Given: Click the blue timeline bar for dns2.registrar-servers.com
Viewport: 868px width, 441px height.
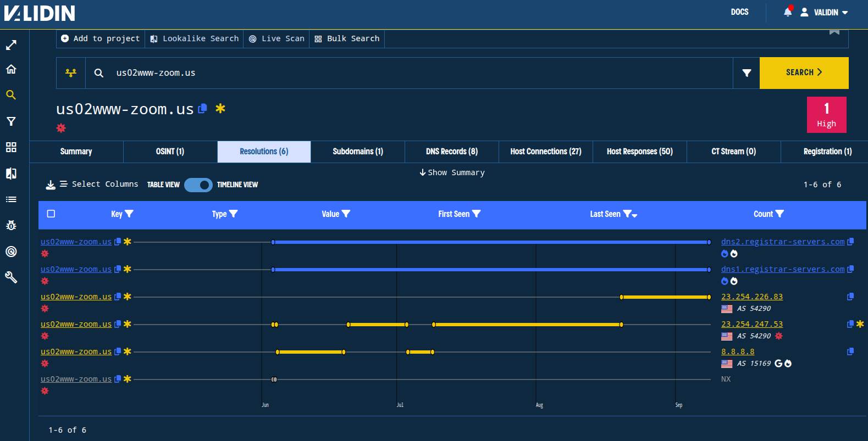Looking at the screenshot, I should click(x=491, y=242).
